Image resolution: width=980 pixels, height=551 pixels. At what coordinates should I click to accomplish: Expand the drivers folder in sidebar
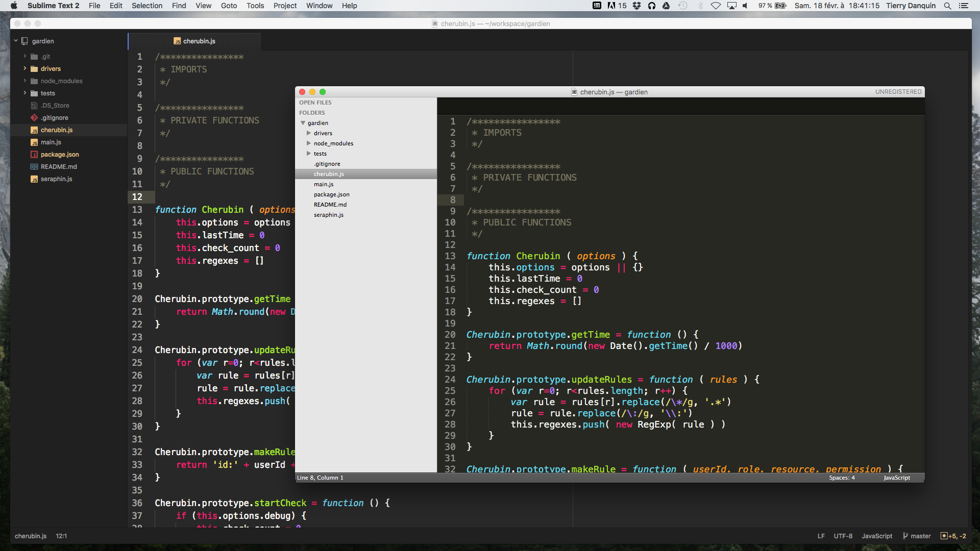coord(24,68)
